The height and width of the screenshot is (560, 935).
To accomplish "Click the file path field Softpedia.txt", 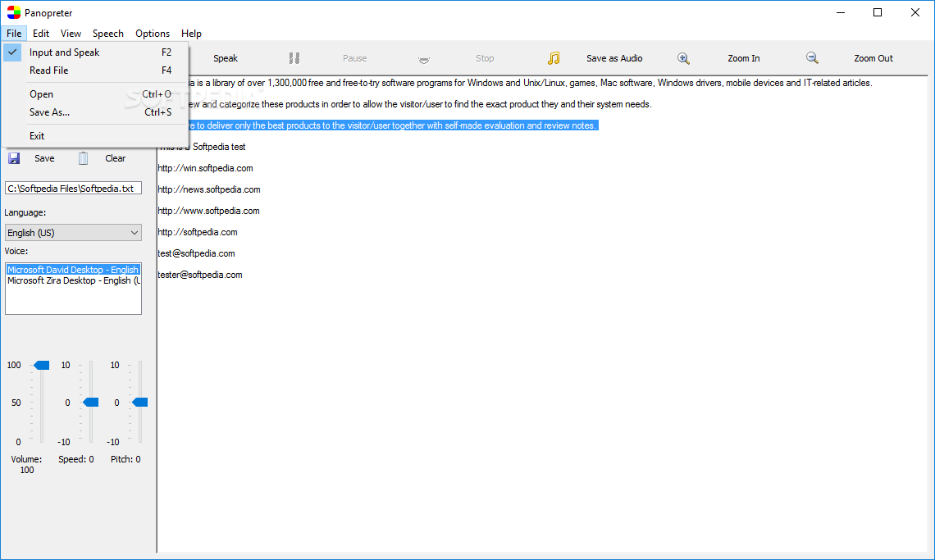I will tap(73, 189).
